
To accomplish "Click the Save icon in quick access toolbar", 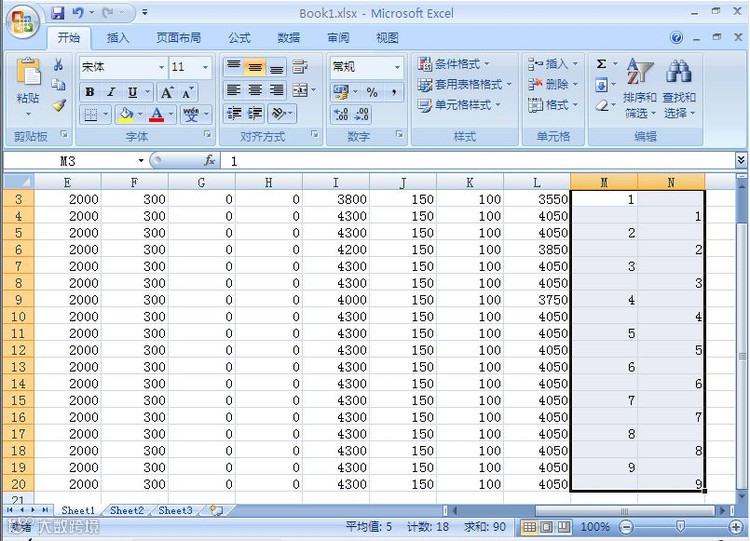I will (x=58, y=13).
